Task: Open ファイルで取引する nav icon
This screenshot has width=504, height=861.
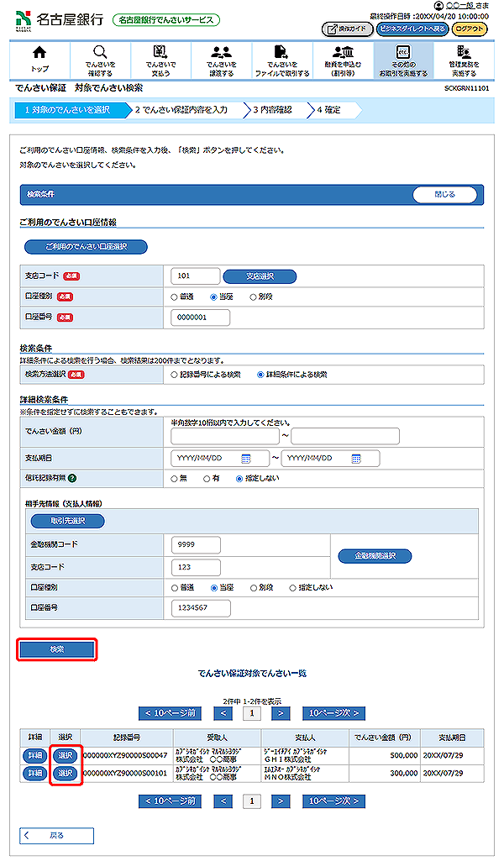Action: (282, 60)
